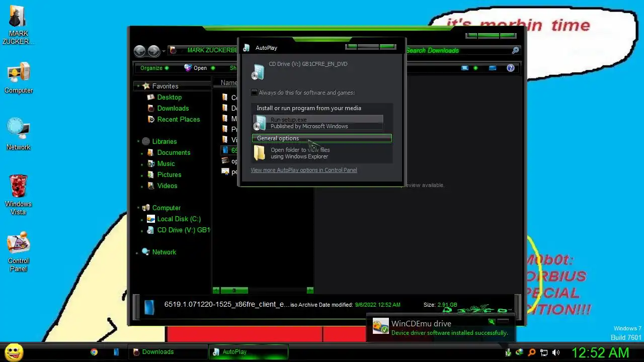Viewport: 644px width, 362px height.
Task: Click the change view icon in Explorer toolbar
Action: (x=465, y=68)
